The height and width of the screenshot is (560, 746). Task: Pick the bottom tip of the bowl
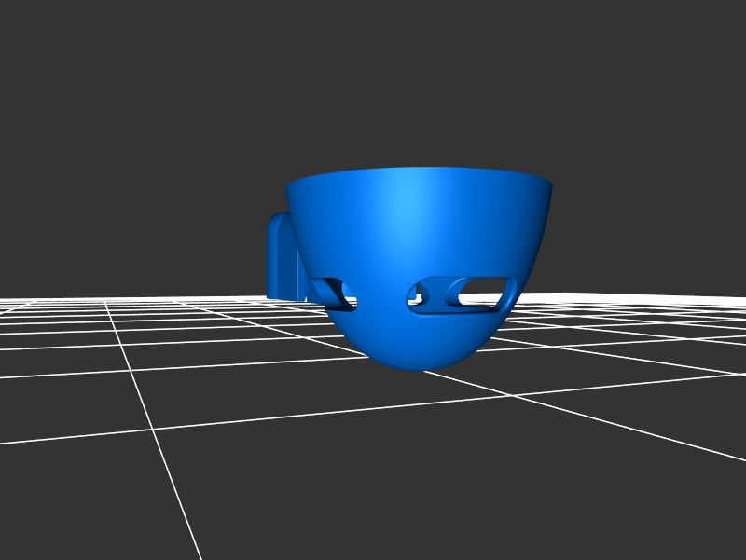coord(410,365)
